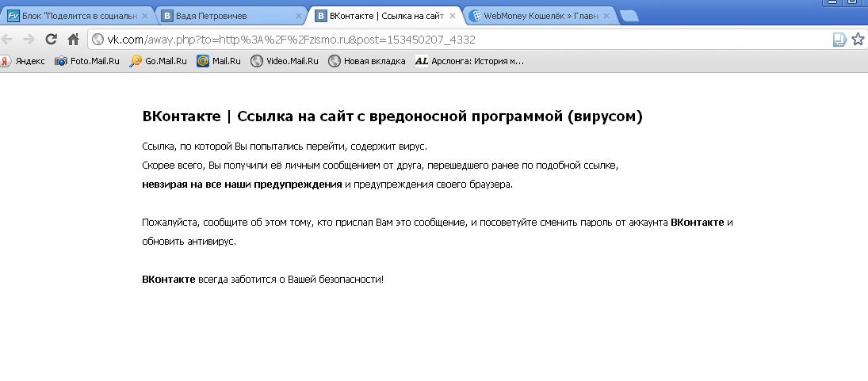The image size is (868, 381).
Task: Click the browser Back arrow
Action: pyautogui.click(x=6, y=40)
